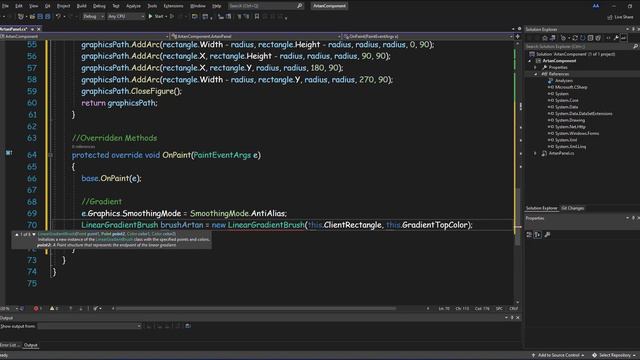Image resolution: width=640 pixels, height=360 pixels.
Task: Click the SPC indentation indicator
Action: coord(499,309)
